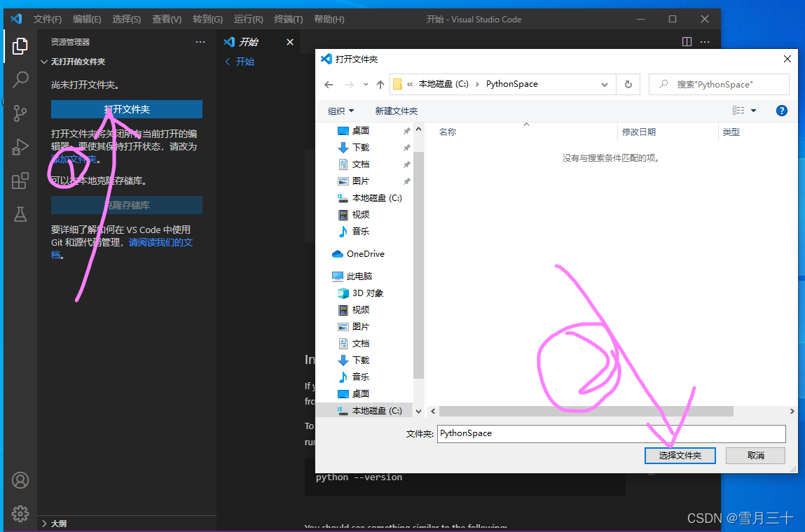Screen dimensions: 805x532
Task: Open the Explorer view in activity bar
Action: click(x=20, y=45)
